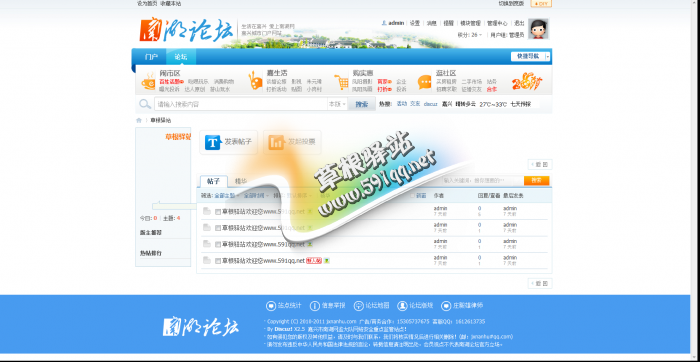Open the 默认排序 sort order dropdown

tap(298, 196)
